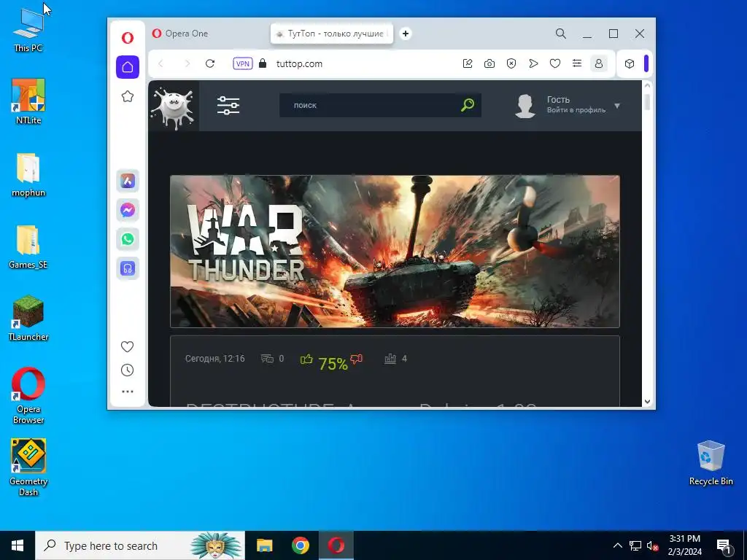Image resolution: width=747 pixels, height=560 pixels.
Task: Open the Opera start page home icon
Action: (128, 66)
